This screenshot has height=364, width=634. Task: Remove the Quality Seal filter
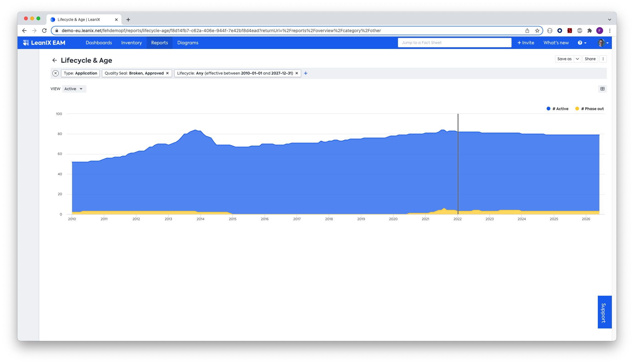[168, 73]
